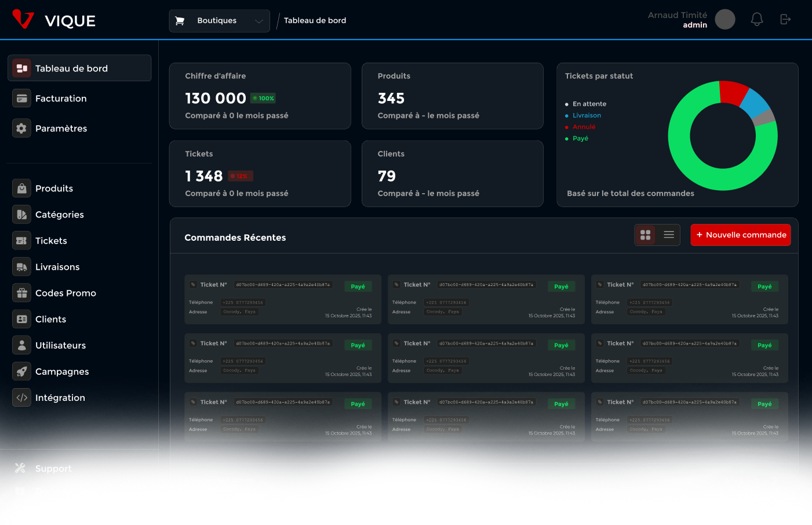
Task: Click the notification bell icon
Action: pyautogui.click(x=756, y=20)
